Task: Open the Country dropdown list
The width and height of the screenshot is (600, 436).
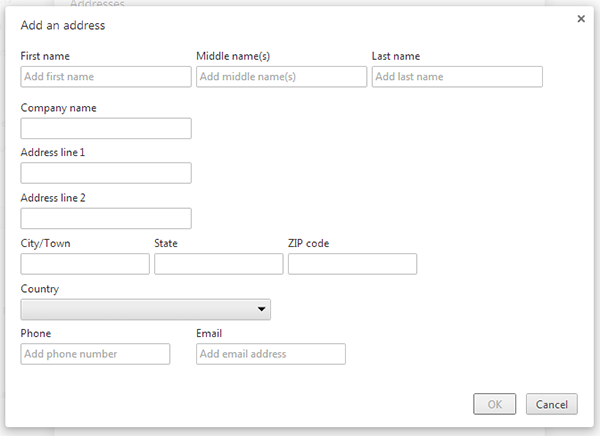Action: pos(145,309)
